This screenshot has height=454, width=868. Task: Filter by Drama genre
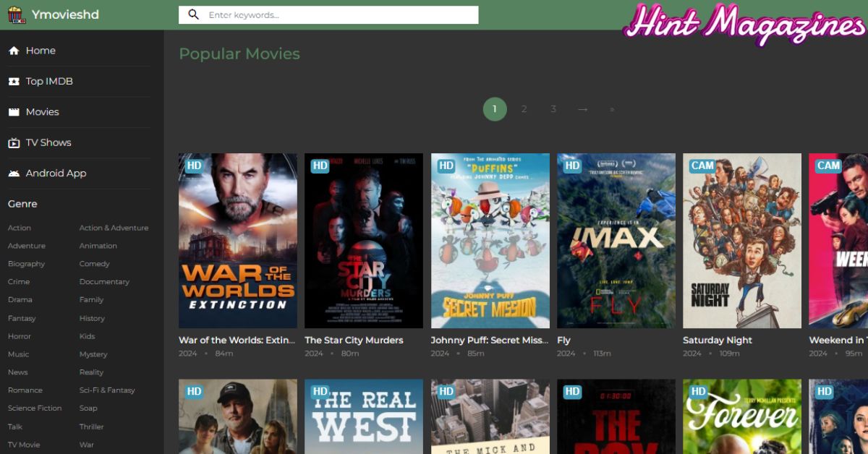[x=20, y=300]
